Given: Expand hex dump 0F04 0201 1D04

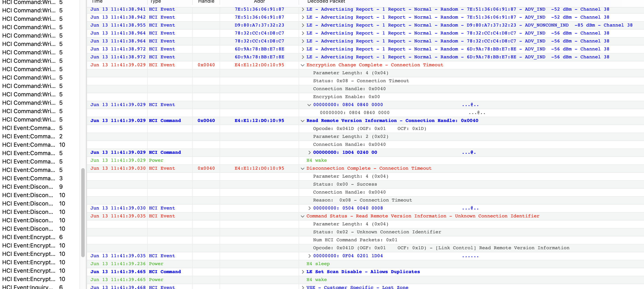Looking at the screenshot, I should click(x=309, y=256).
